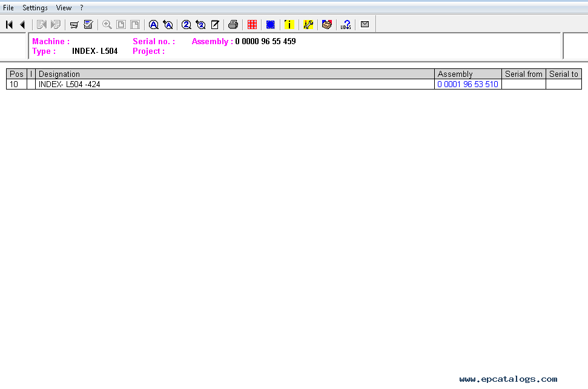The height and width of the screenshot is (389, 588).
Task: Click assembly number 0 0000 96 55 459
Action: [x=265, y=41]
